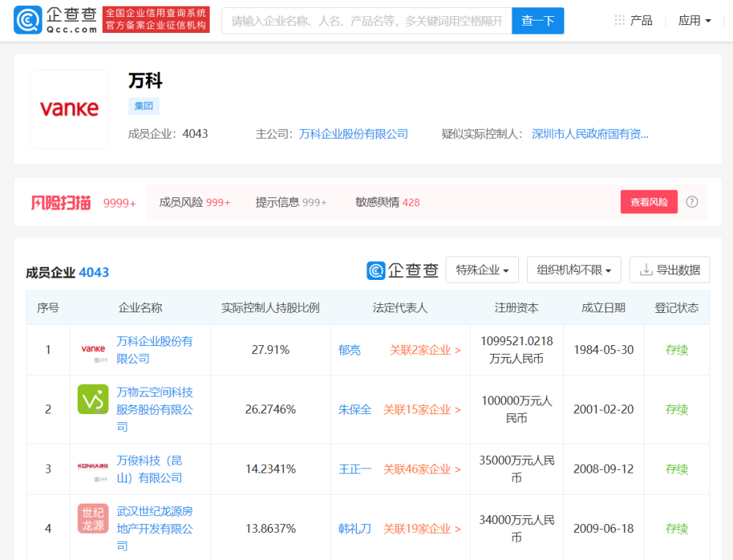Viewport: 733px width, 560px height.
Task: Click legal representative 王正一
Action: (355, 469)
